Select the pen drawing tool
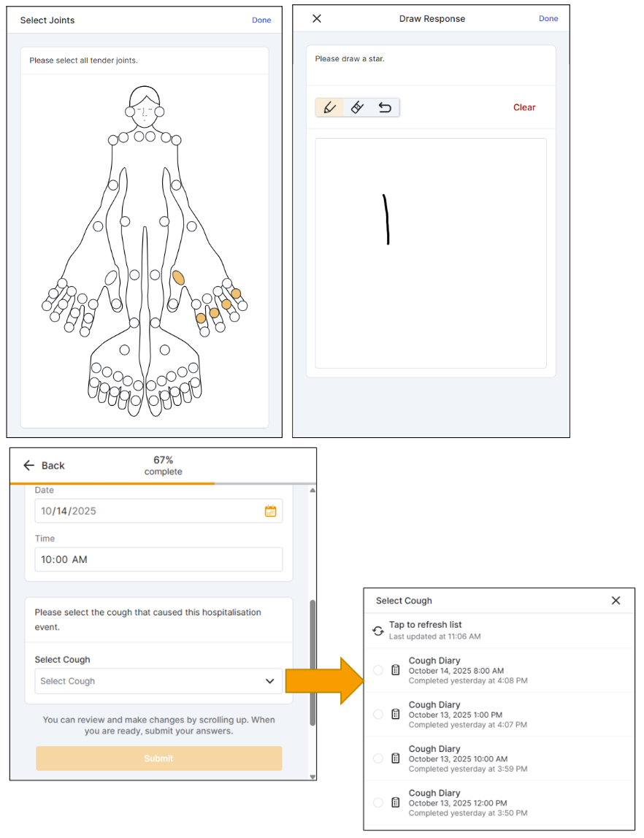The width and height of the screenshot is (644, 838). click(x=329, y=108)
